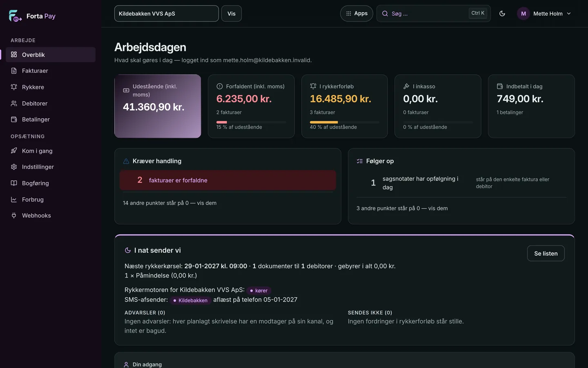Image resolution: width=588 pixels, height=368 pixels.
Task: Open the Udestående (inkl. moms) card
Action: (x=158, y=106)
